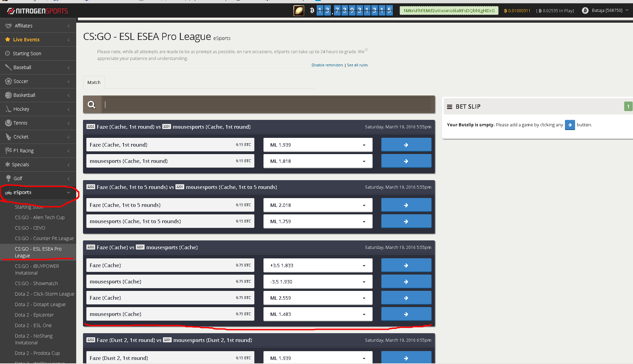Open CS:GO - CEVO league

(30, 228)
